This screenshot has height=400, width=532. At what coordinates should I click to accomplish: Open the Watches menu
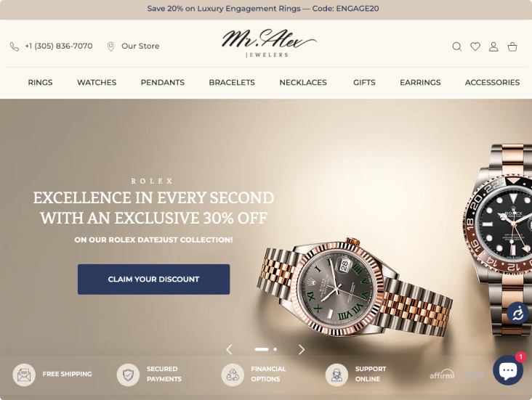(x=97, y=82)
